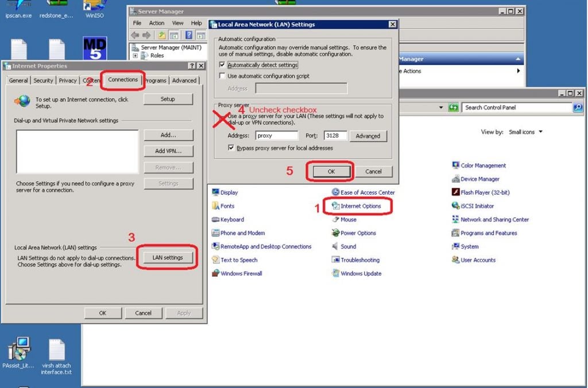Click the Search Control Panel box
This screenshot has height=388, width=588.
click(x=517, y=107)
